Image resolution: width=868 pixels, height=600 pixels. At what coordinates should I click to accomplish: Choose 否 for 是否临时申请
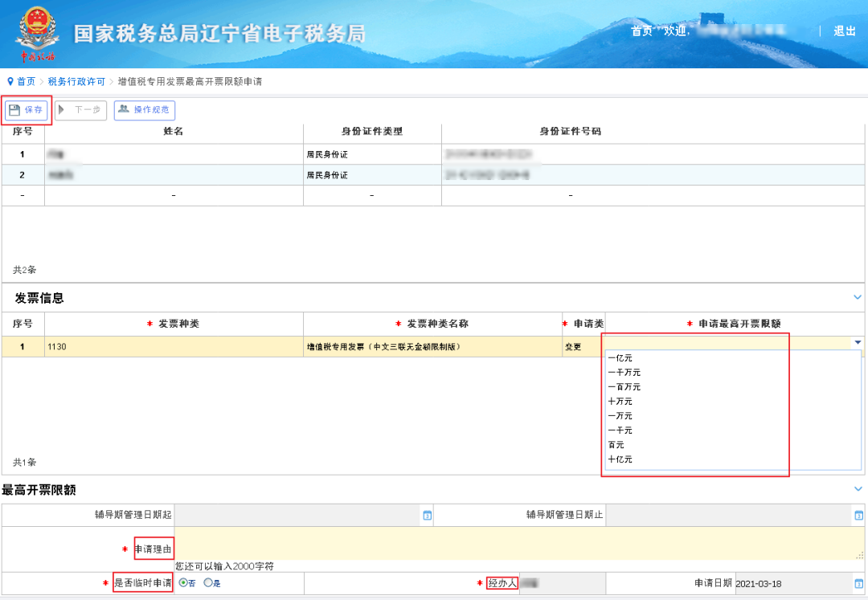183,582
